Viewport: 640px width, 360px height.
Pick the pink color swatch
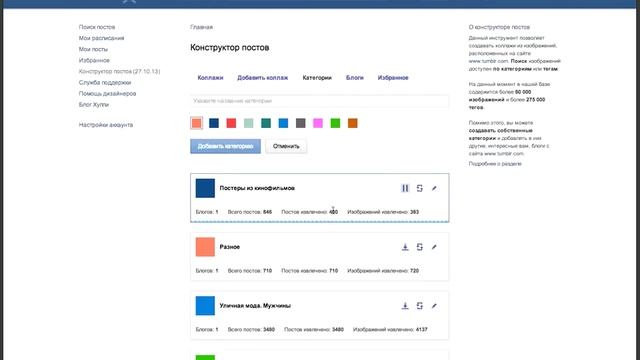pyautogui.click(x=318, y=123)
